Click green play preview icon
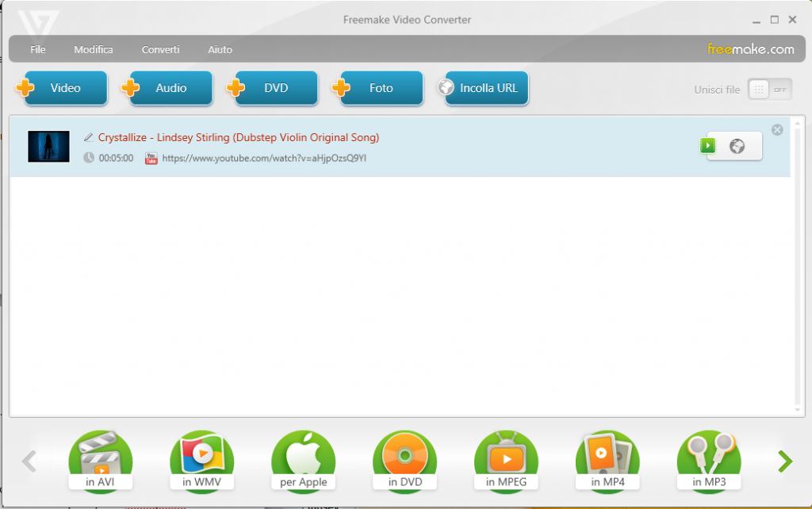The width and height of the screenshot is (812, 509). [707, 146]
